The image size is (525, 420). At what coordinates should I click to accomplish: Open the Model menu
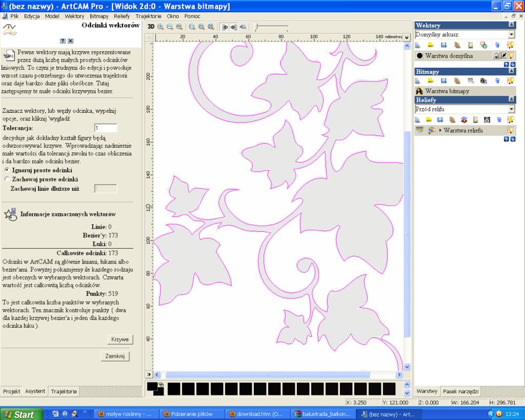52,16
